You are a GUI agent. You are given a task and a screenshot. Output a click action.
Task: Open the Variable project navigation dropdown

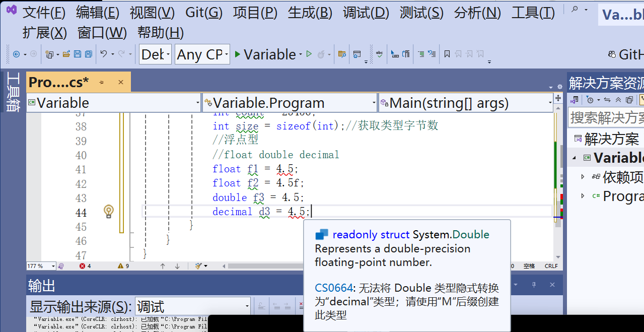click(x=114, y=103)
